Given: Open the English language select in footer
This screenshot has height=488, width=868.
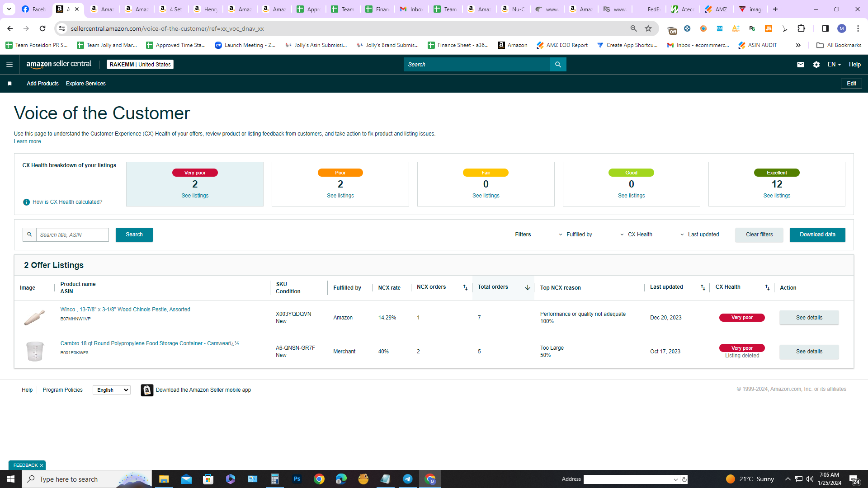Looking at the screenshot, I should [x=111, y=390].
